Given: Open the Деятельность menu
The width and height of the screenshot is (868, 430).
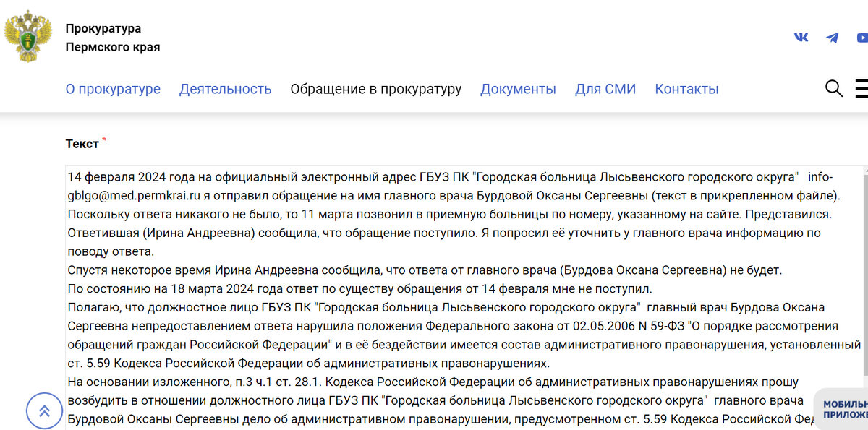Looking at the screenshot, I should coord(225,89).
